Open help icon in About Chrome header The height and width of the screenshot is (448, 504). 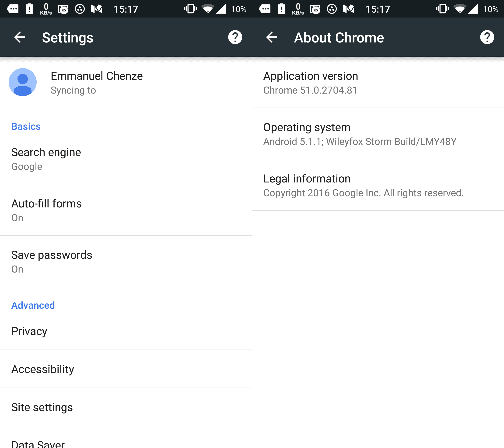click(487, 38)
